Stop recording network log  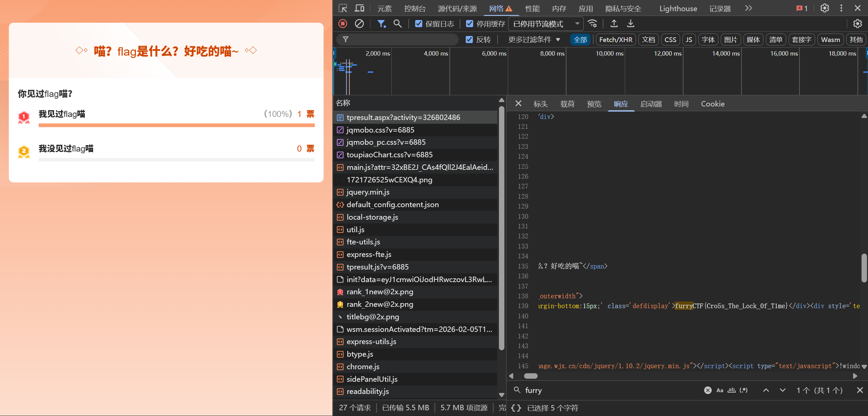pos(343,23)
